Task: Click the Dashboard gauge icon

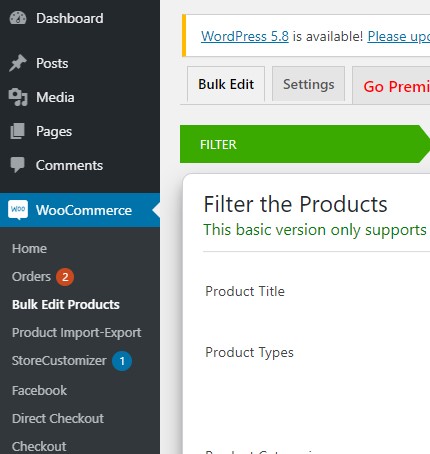Action: pos(18,18)
